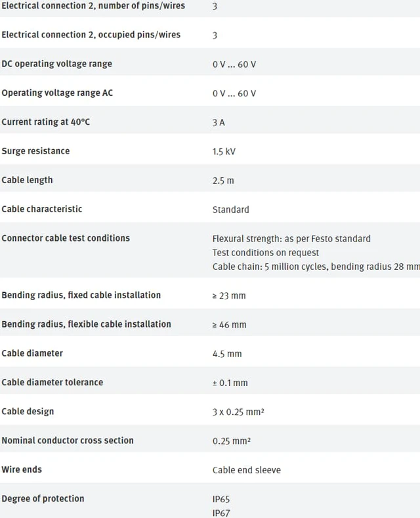The image size is (420, 518).
Task: Select the 'Cable characteristic' Standard value
Action: click(x=231, y=210)
